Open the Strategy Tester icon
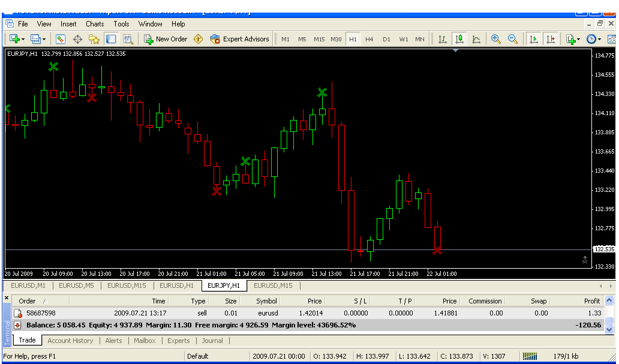The height and width of the screenshot is (364, 619). (128, 39)
